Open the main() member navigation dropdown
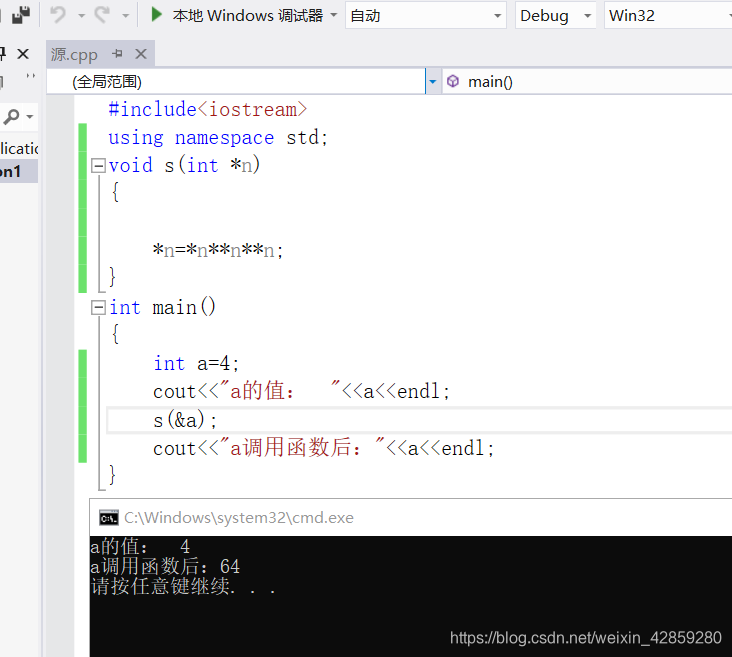The image size is (732, 657). point(587,82)
